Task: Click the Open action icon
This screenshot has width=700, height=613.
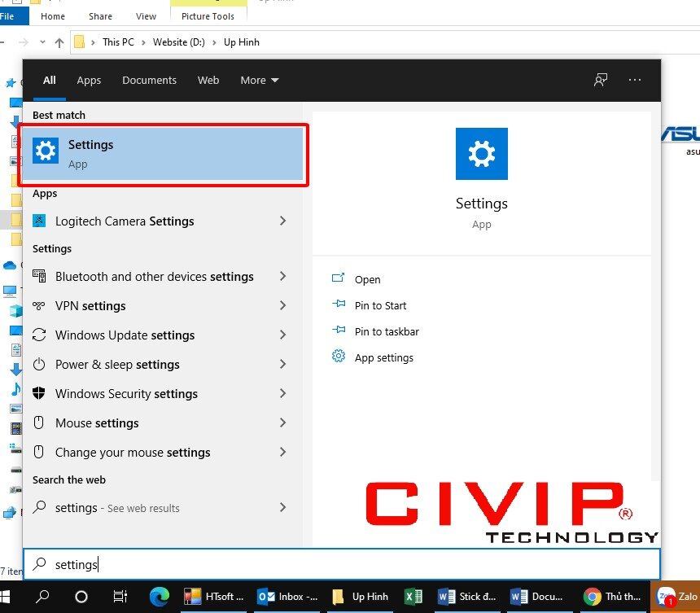Action: pyautogui.click(x=338, y=278)
